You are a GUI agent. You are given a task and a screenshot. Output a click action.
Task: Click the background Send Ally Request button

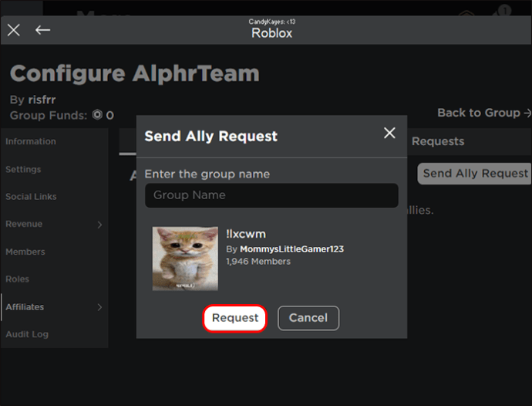[x=475, y=173]
